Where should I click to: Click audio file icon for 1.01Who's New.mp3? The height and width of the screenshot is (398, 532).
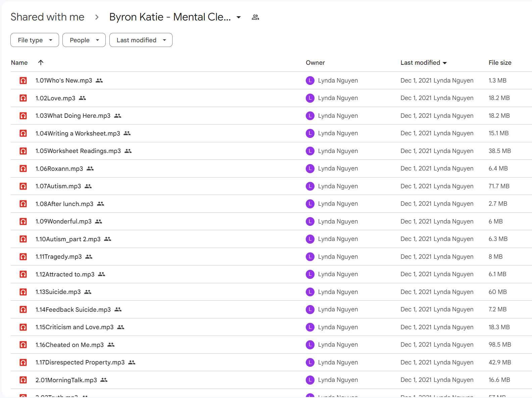coord(23,81)
